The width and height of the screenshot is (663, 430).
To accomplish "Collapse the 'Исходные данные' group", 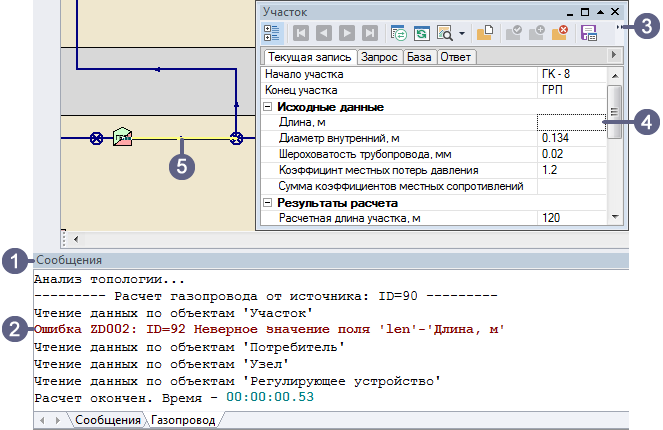I will (x=268, y=107).
